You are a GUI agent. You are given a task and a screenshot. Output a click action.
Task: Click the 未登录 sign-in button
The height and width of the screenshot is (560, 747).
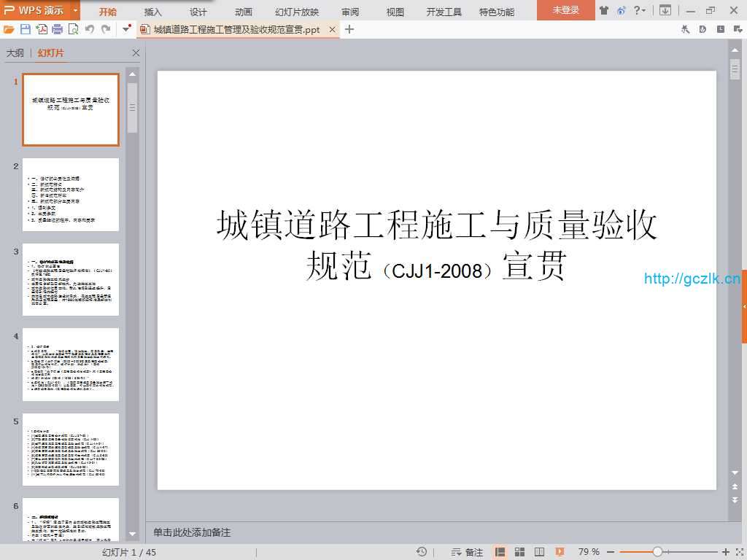click(565, 10)
